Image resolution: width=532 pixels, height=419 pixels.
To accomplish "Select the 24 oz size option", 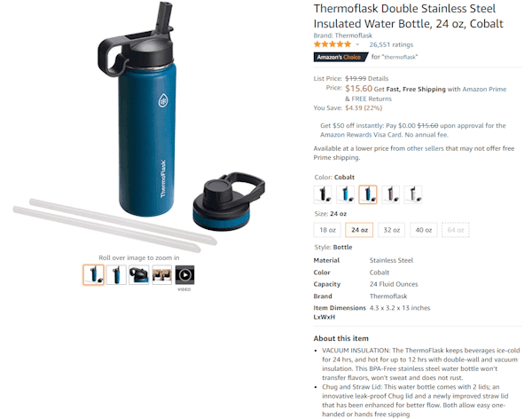I will pos(359,230).
